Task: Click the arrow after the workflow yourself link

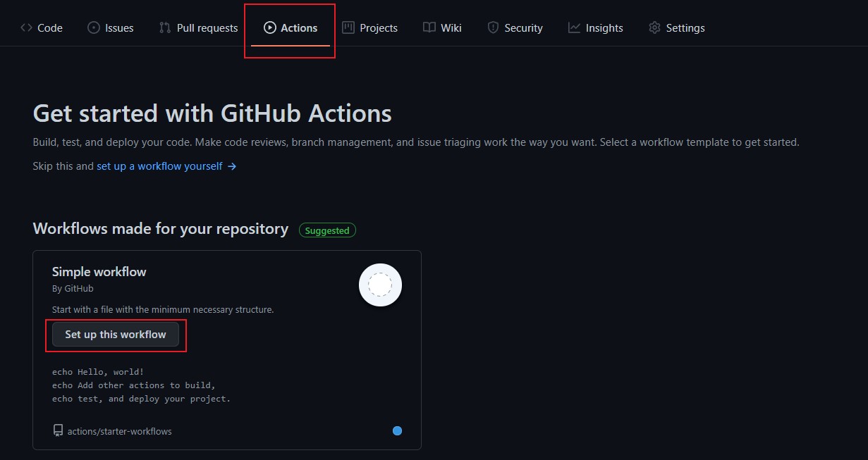Action: [x=232, y=166]
